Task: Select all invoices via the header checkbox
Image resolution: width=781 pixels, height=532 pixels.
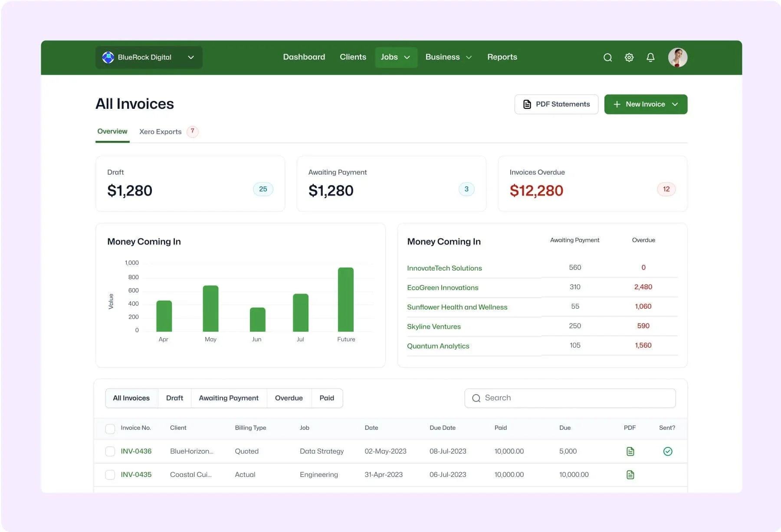Action: point(110,428)
